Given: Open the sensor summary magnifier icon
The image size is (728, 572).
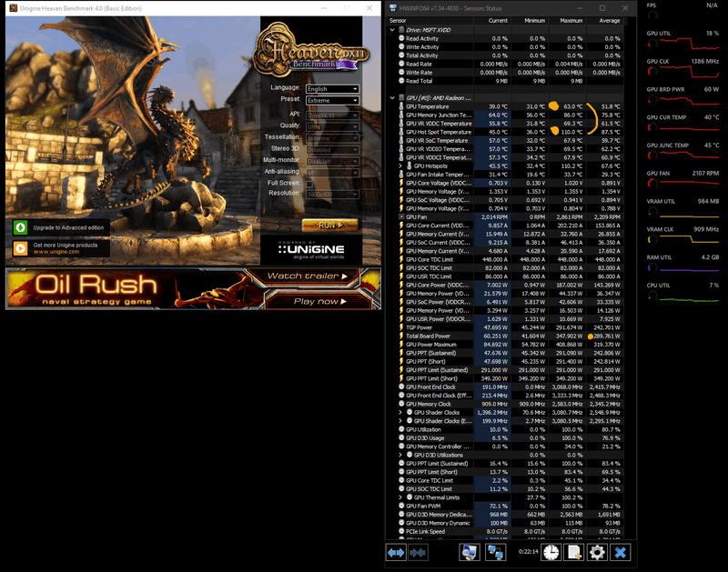Looking at the screenshot, I should [x=469, y=553].
